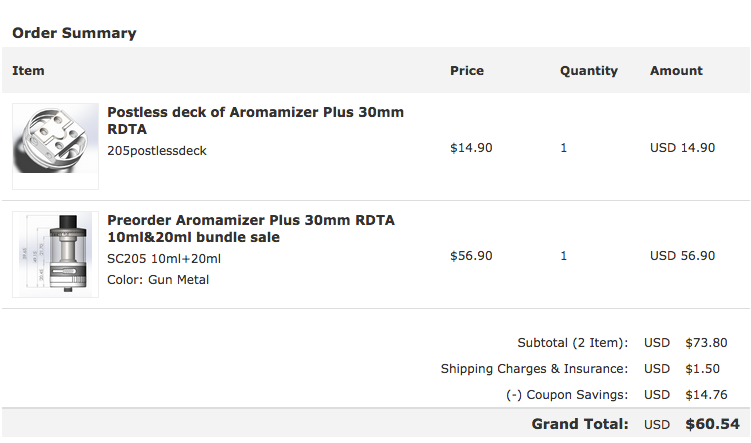Click the Shipping Charges & Insurance label

[x=534, y=369]
